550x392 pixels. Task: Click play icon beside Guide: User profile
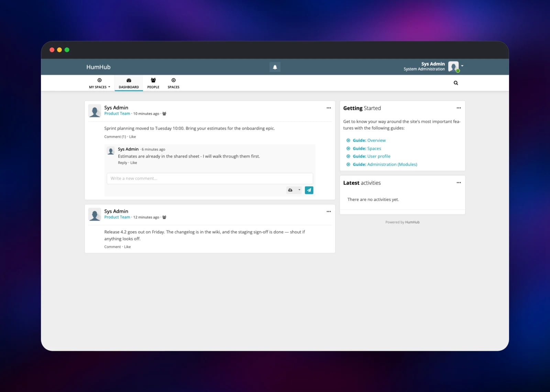[x=348, y=156]
